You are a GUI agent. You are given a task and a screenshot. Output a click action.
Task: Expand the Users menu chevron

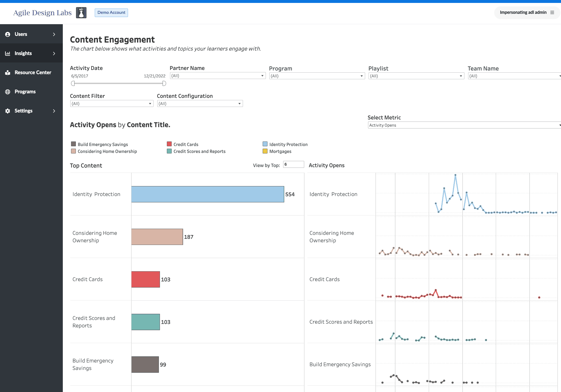click(x=54, y=34)
